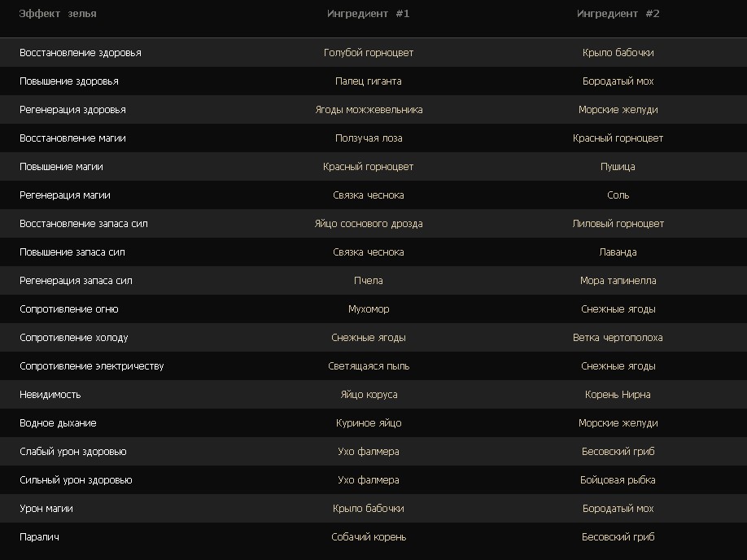Click the 'Соль' ingredient

coord(618,195)
